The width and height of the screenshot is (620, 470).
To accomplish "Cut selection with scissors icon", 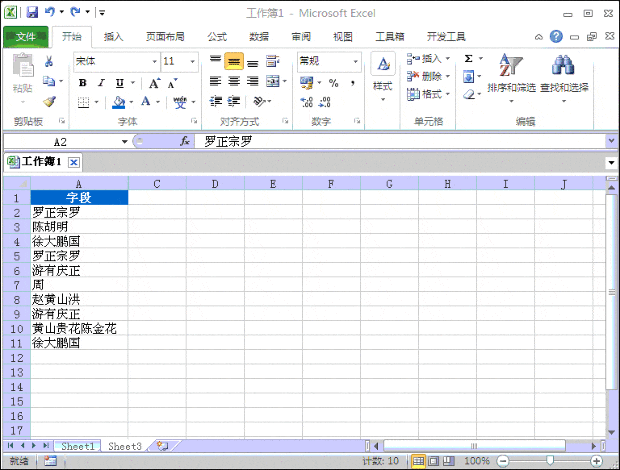I will click(x=49, y=61).
